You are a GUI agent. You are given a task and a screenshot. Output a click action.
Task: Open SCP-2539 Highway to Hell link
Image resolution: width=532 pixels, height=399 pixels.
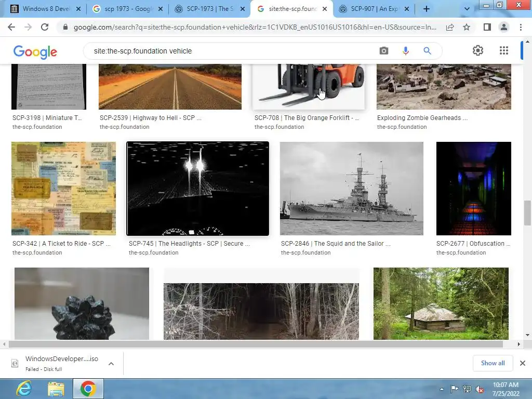pos(150,118)
